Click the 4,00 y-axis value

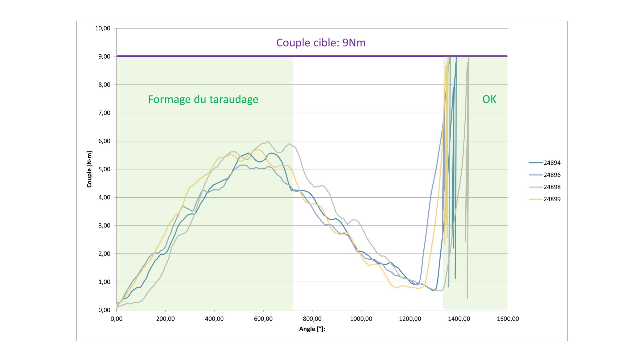(x=104, y=197)
